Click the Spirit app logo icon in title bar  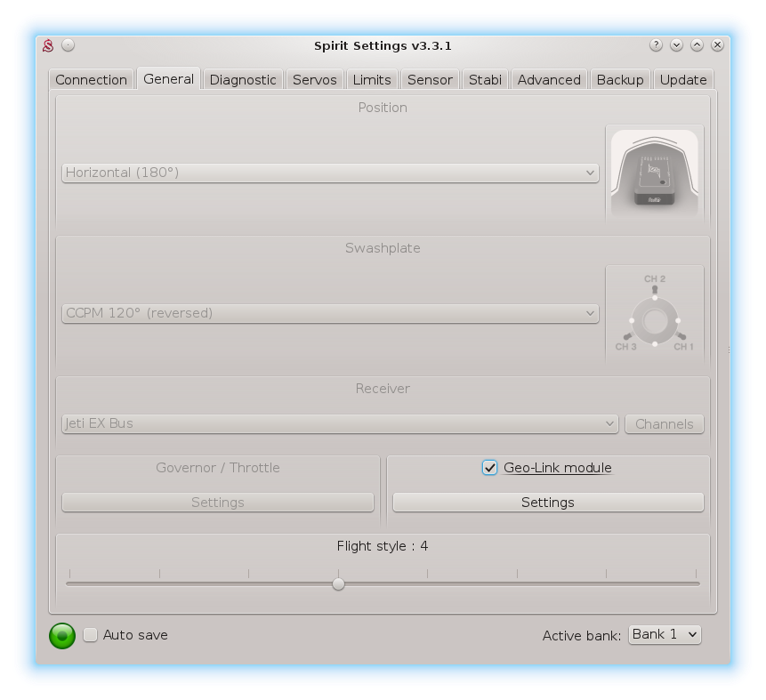coord(50,45)
